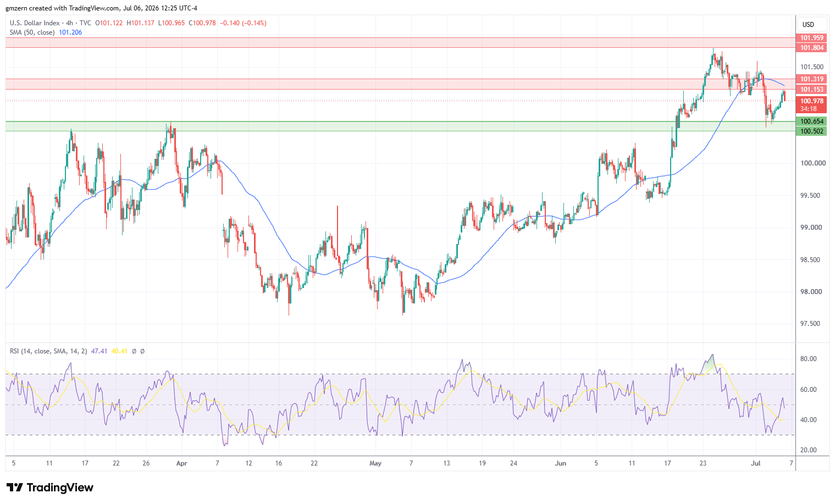Select the close price C100.978 in the legend
This screenshot has width=835, height=504.
tap(202, 23)
